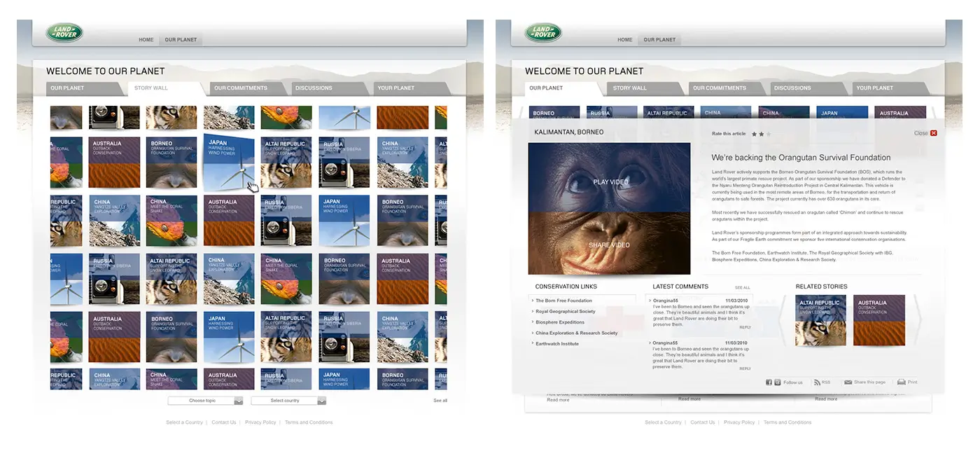980x456 pixels.
Task: Click the Land Rover logo in left header
Action: tap(64, 33)
